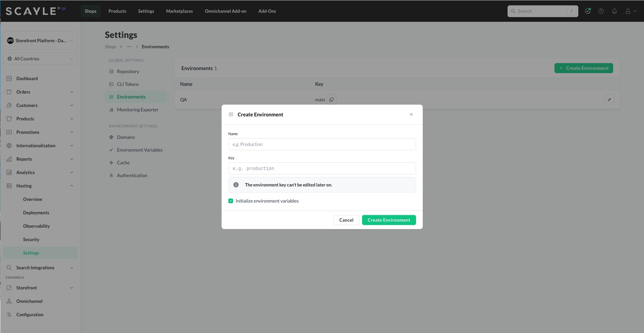Open the tasks checklist icon in top bar

588,11
